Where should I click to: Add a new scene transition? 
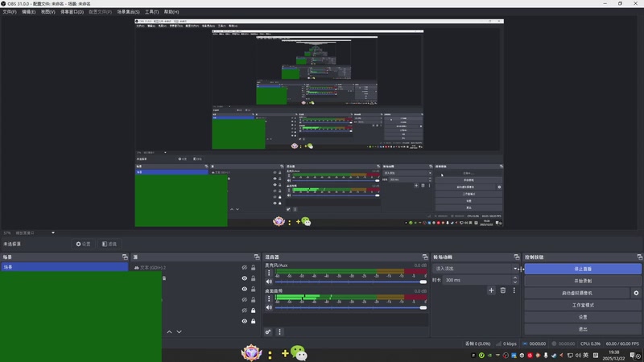[x=491, y=290]
